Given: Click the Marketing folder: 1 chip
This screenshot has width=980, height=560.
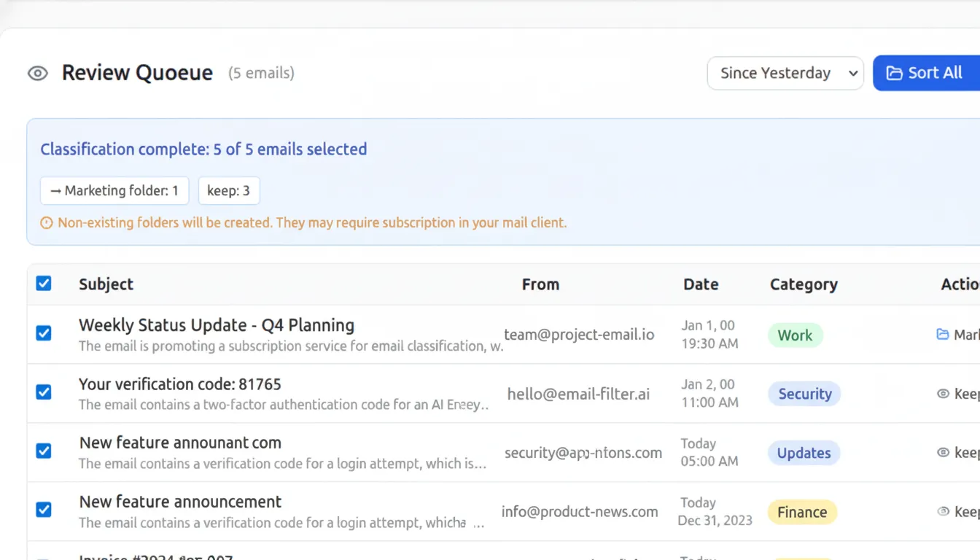Looking at the screenshot, I should point(114,191).
